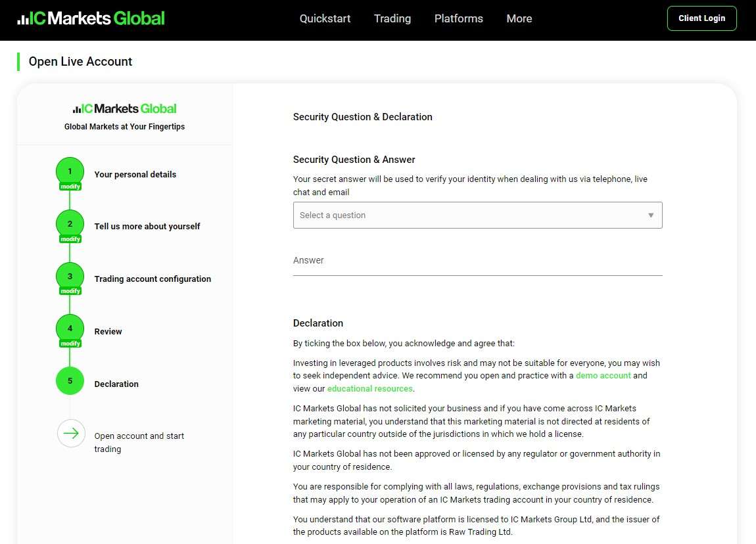Click the step 5 Declaration circle
Screen dimensions: 756x544
70,380
